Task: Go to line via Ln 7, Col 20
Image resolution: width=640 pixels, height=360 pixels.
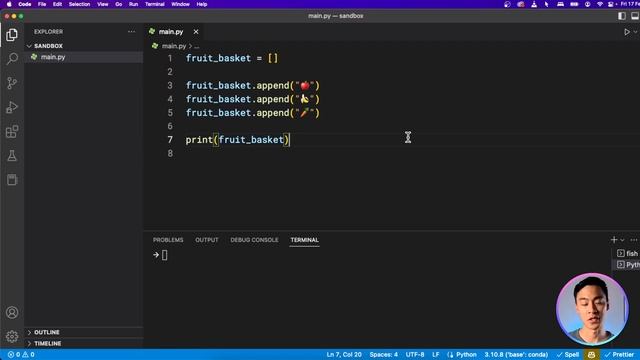Action: pyautogui.click(x=344, y=355)
